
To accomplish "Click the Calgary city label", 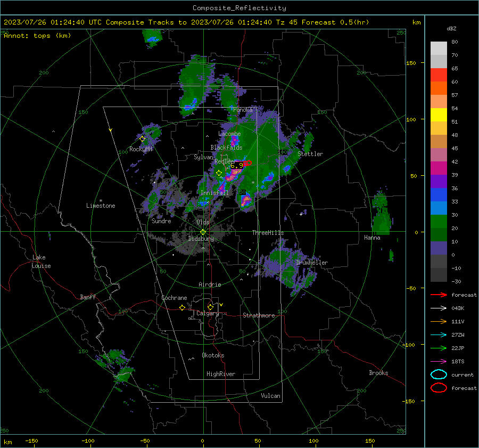I will tap(208, 313).
